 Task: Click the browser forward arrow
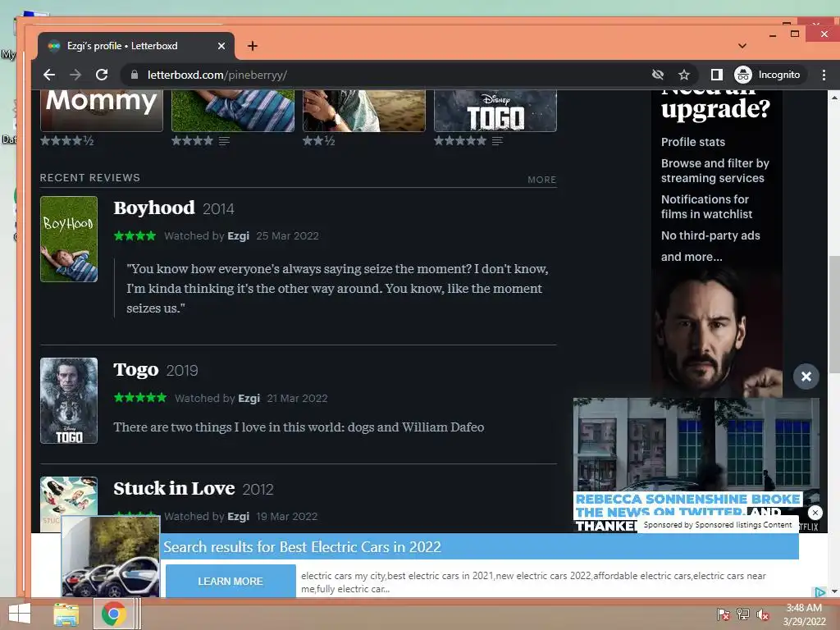(x=75, y=75)
